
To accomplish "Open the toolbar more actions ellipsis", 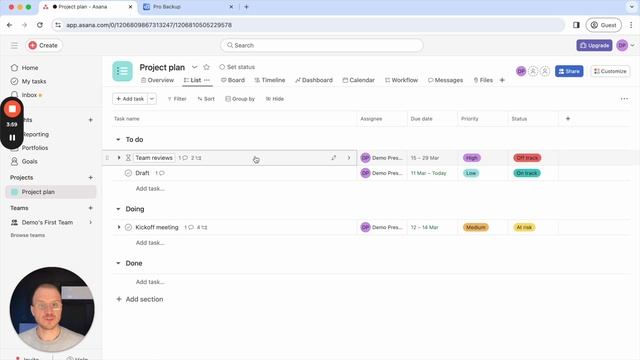I will [x=624, y=99].
